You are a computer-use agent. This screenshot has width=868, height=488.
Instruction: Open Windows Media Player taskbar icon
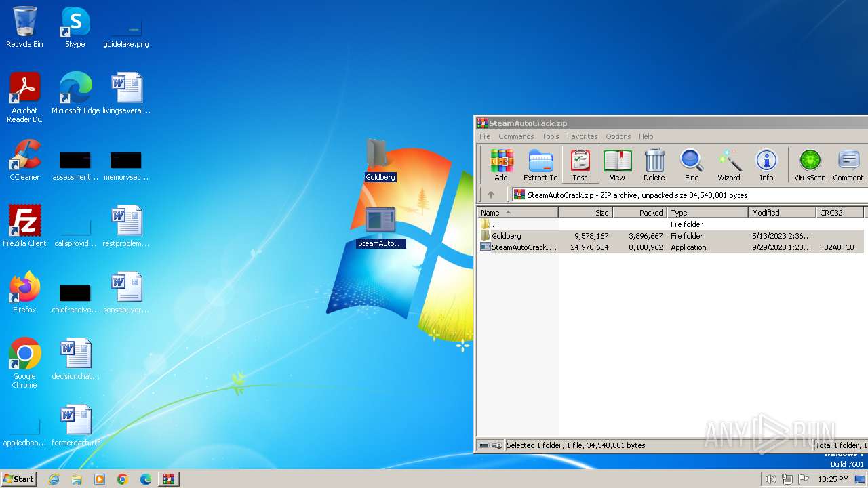point(100,479)
